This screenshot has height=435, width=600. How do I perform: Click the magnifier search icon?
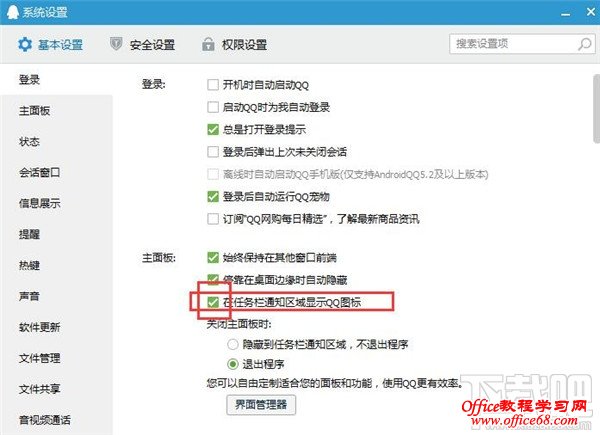[585, 44]
